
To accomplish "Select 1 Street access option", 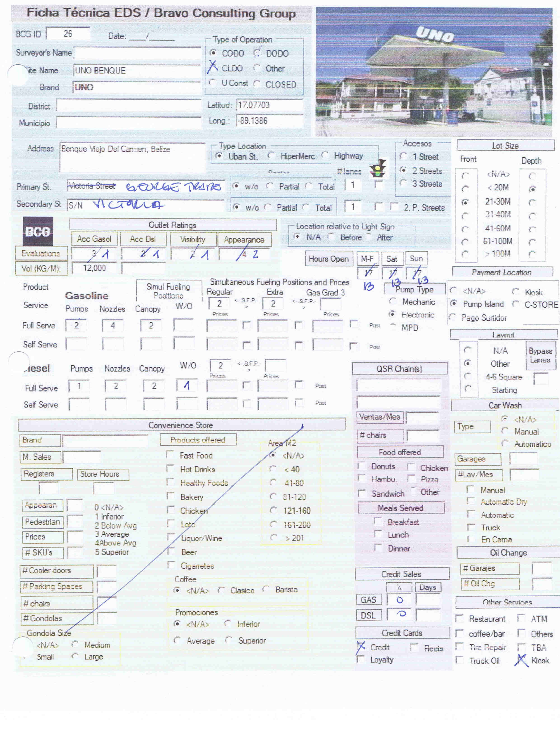I will [x=403, y=156].
